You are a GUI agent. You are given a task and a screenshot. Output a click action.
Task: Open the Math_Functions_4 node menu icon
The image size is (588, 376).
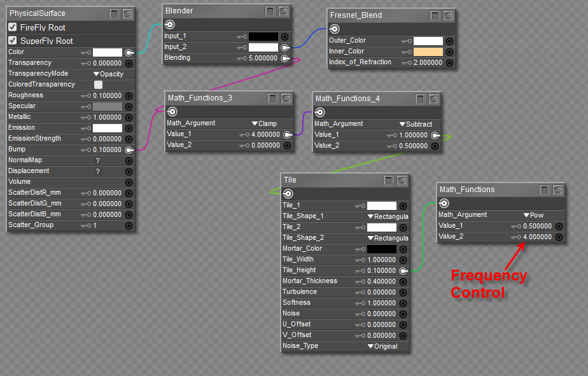pyautogui.click(x=421, y=99)
